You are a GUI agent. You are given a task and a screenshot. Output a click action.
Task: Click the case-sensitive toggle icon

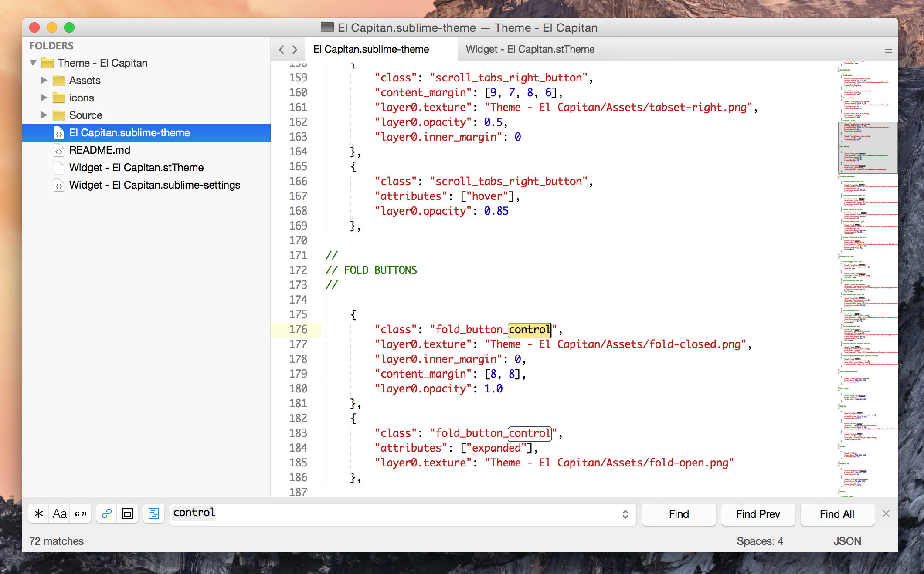coord(60,514)
